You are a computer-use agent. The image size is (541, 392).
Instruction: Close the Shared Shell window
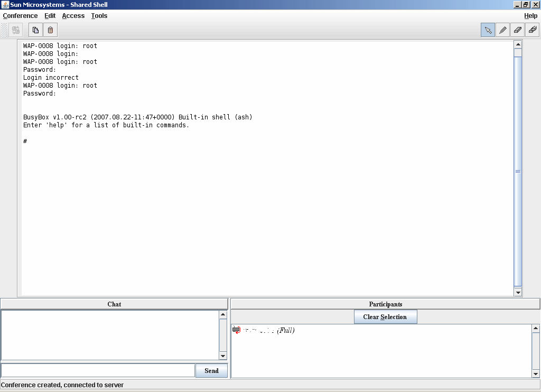[x=535, y=4]
